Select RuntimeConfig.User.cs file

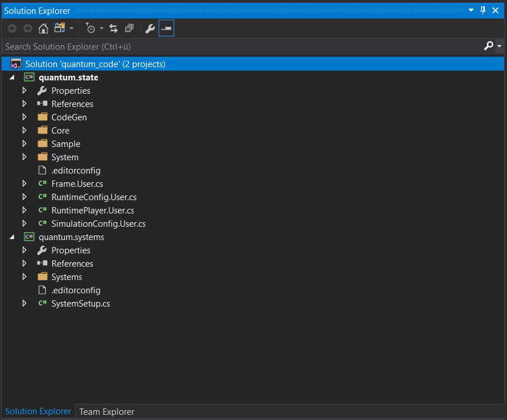point(94,197)
